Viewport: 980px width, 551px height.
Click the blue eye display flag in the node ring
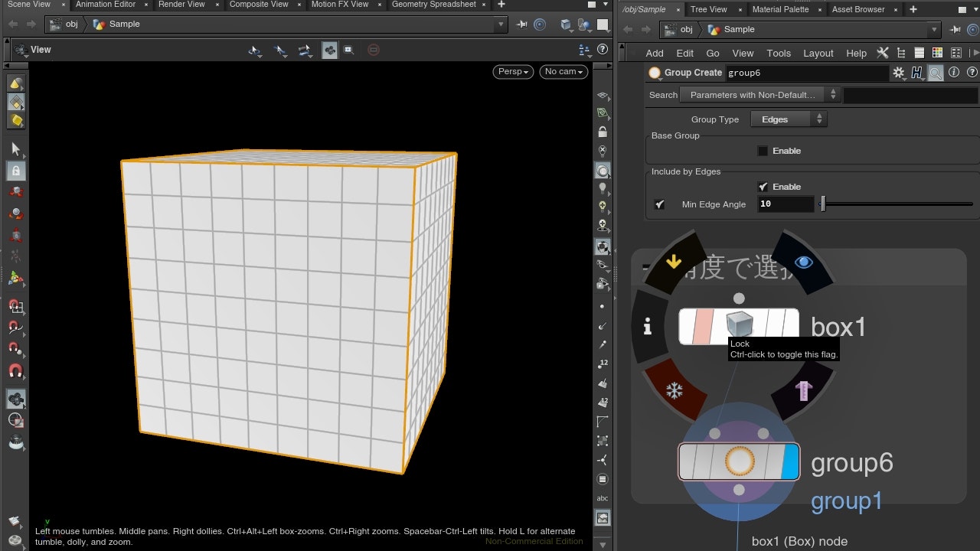803,262
